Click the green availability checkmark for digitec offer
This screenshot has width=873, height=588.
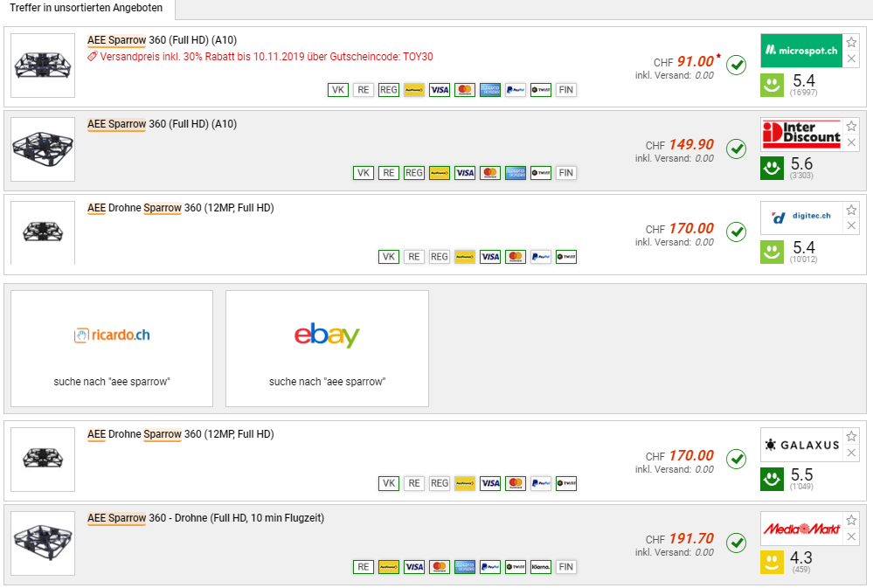tap(737, 232)
